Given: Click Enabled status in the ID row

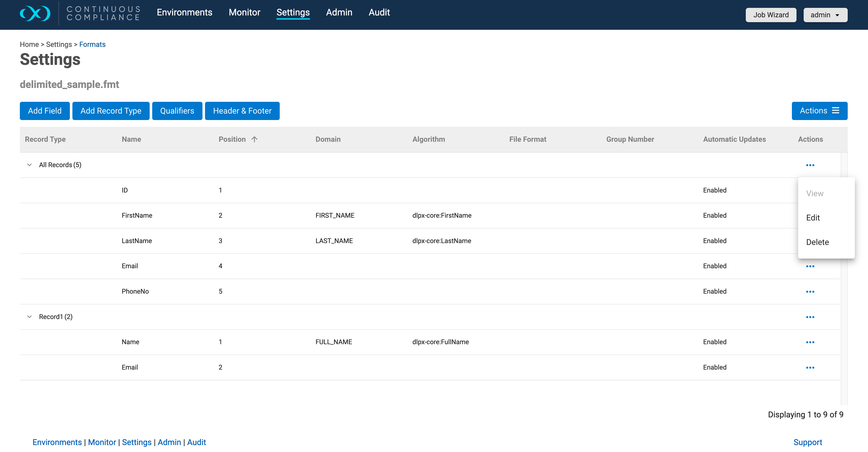Looking at the screenshot, I should (x=715, y=190).
